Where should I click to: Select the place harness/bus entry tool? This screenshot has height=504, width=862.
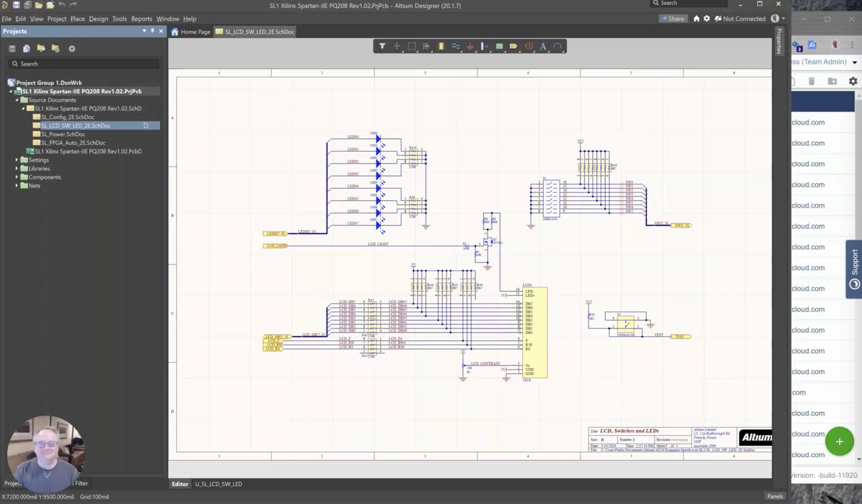485,46
